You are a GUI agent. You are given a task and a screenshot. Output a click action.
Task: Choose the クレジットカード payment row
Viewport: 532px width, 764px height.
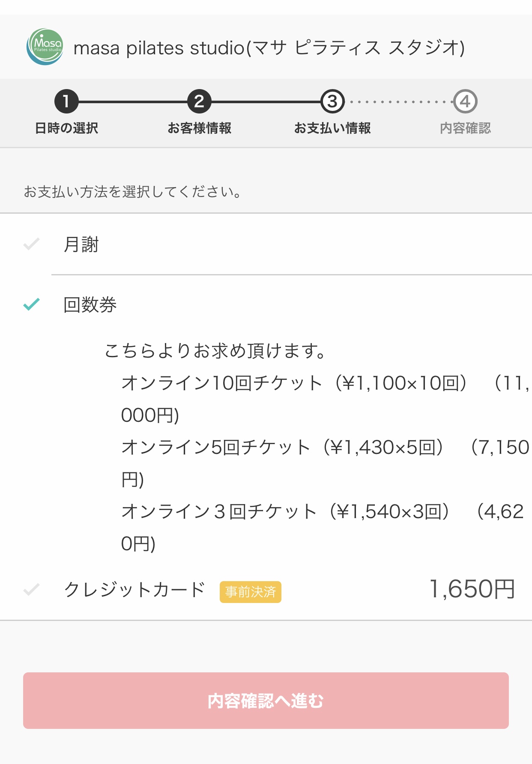[266, 590]
